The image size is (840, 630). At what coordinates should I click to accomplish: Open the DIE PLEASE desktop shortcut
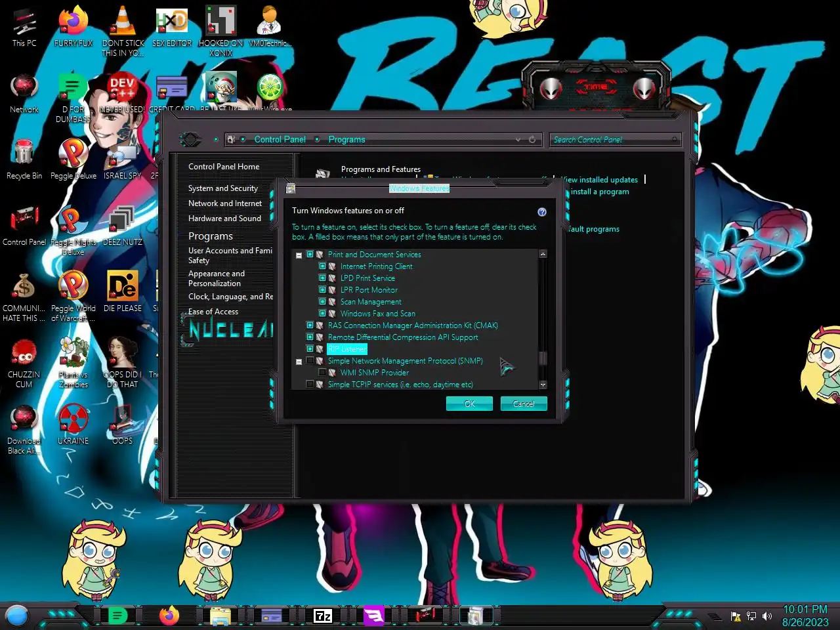coord(123,292)
